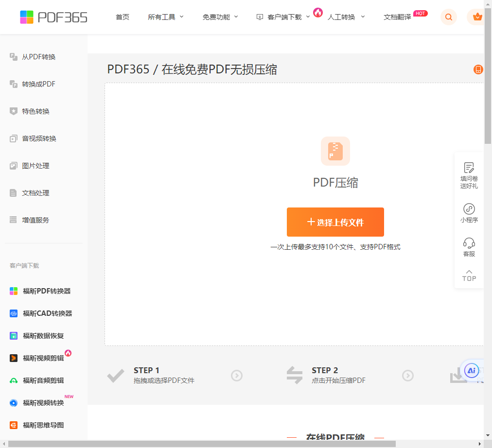Click the 转换成PDF sidebar icon
Screen dimensions: 492x448
[x=14, y=84]
